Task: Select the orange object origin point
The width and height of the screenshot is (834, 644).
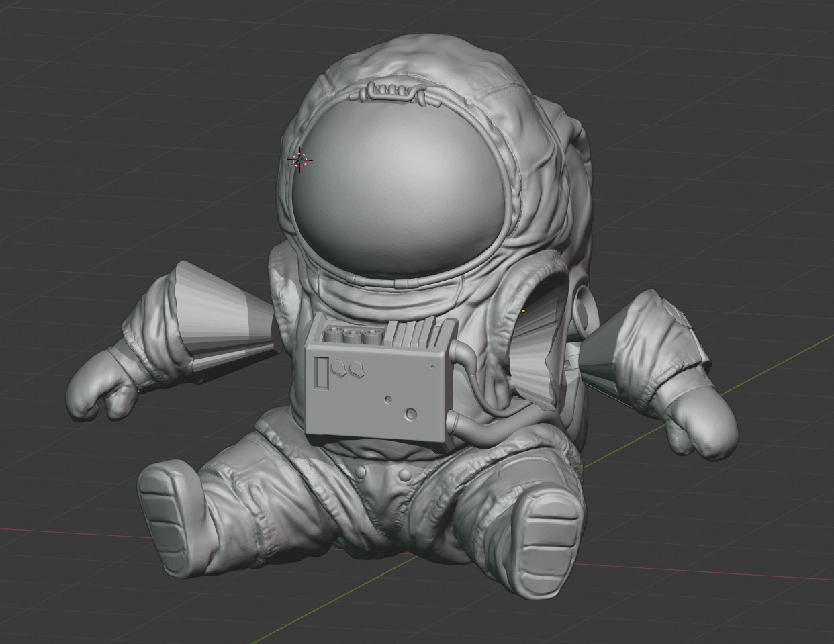Action: coord(523,311)
